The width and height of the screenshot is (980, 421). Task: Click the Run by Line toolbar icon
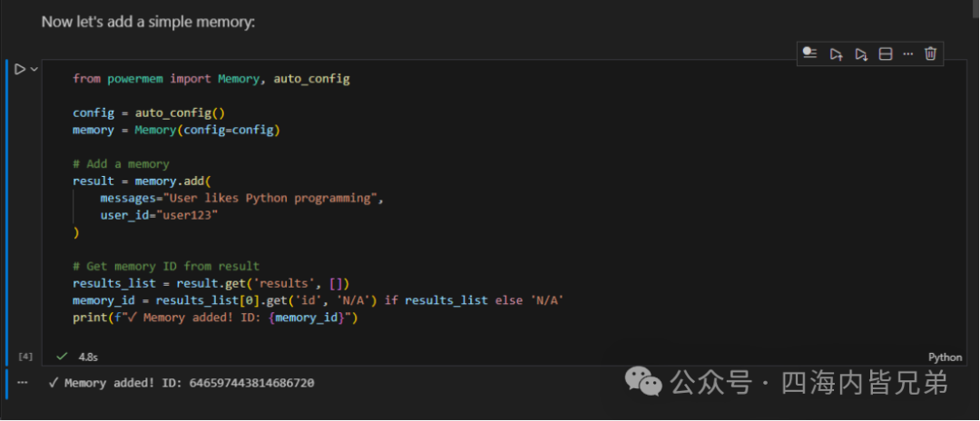tap(810, 54)
